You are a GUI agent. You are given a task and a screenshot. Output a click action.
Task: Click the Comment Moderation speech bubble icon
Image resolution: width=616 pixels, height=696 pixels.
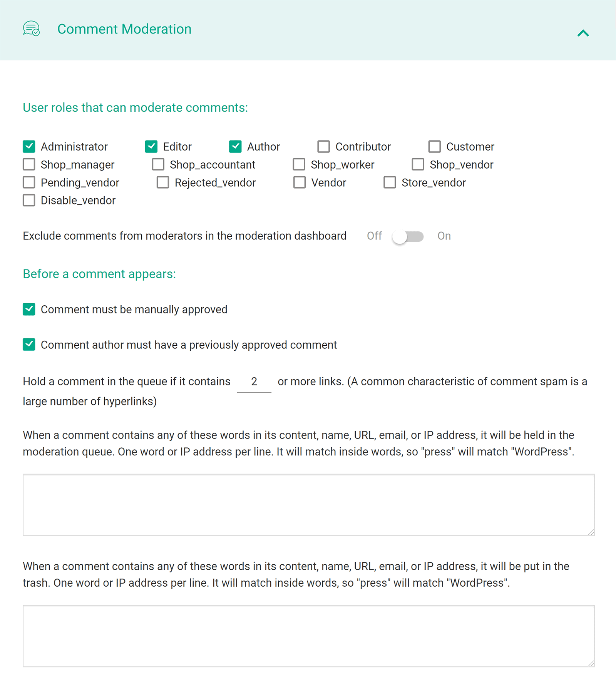[31, 29]
